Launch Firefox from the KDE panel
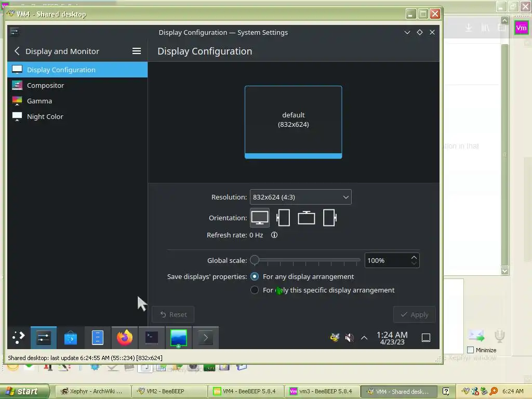Image resolution: width=532 pixels, height=399 pixels. pos(125,338)
